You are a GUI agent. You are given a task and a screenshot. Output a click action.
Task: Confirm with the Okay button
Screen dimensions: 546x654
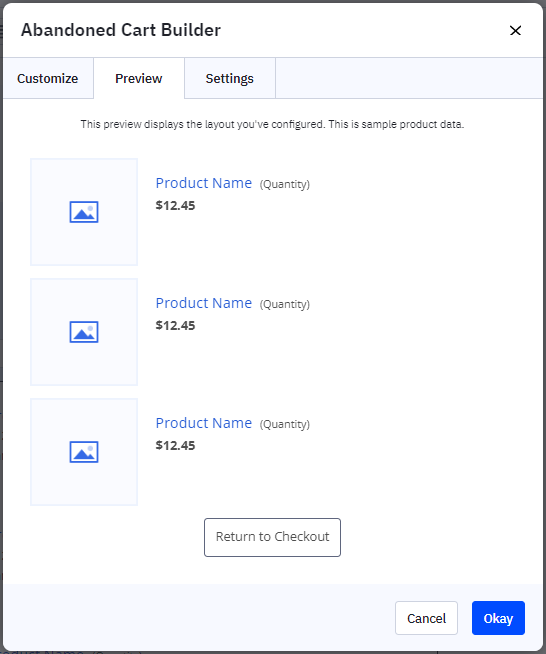pyautogui.click(x=498, y=618)
